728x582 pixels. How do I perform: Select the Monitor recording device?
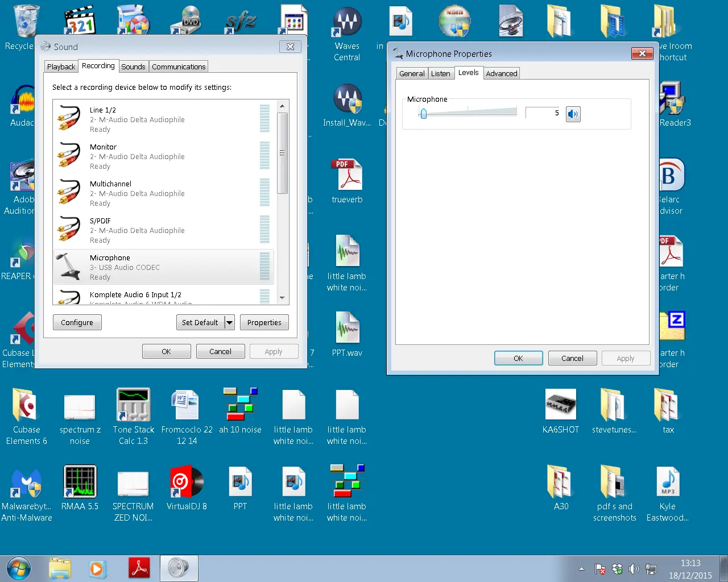[163, 156]
